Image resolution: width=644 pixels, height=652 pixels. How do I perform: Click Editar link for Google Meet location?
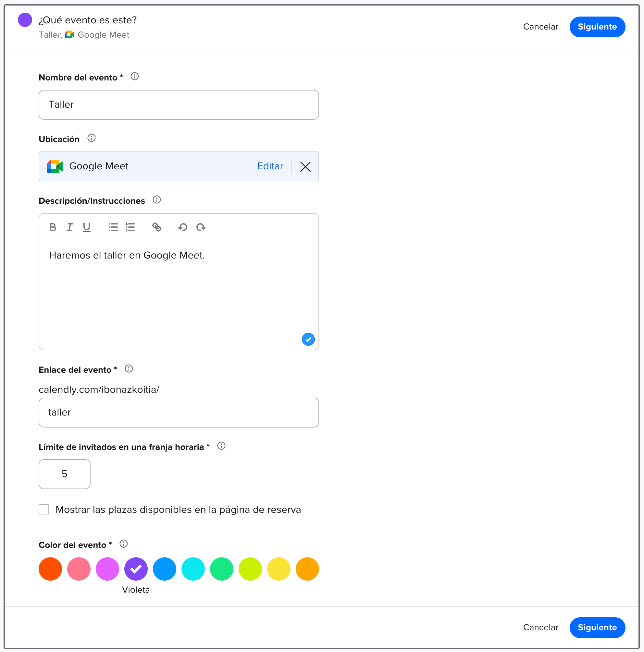coord(270,166)
